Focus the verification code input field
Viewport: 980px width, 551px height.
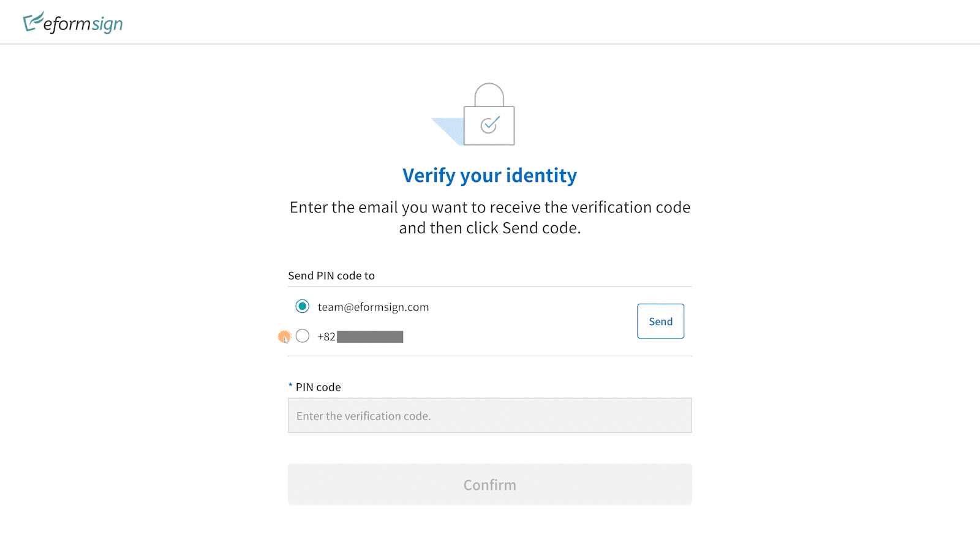490,416
